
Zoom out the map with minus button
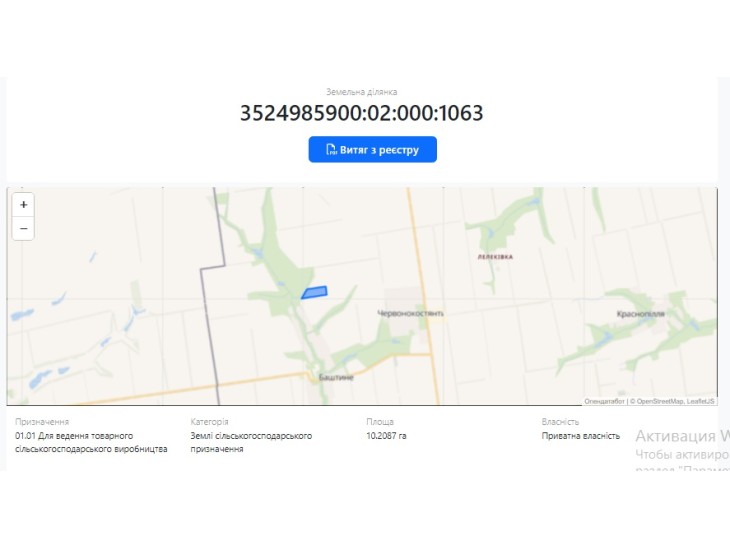pyautogui.click(x=23, y=229)
